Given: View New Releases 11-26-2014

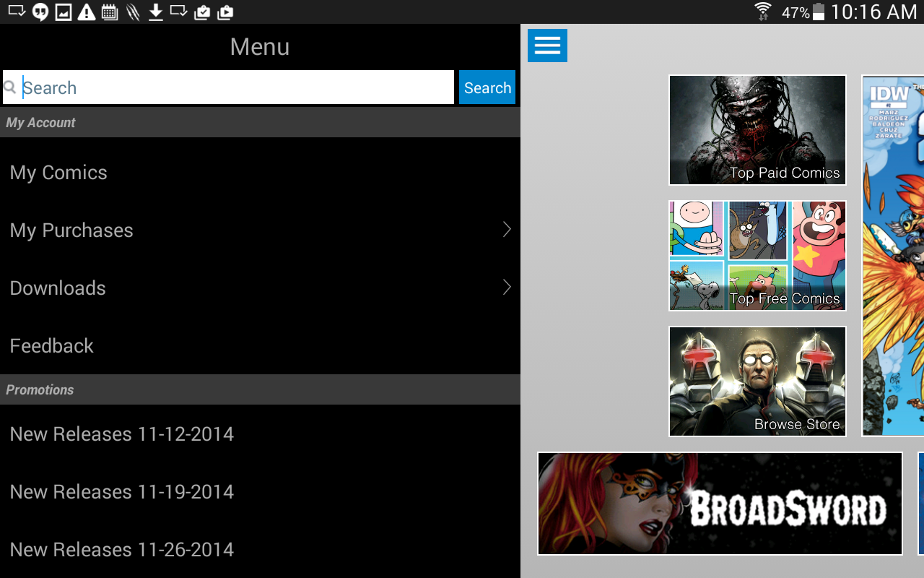Looking at the screenshot, I should 260,550.
